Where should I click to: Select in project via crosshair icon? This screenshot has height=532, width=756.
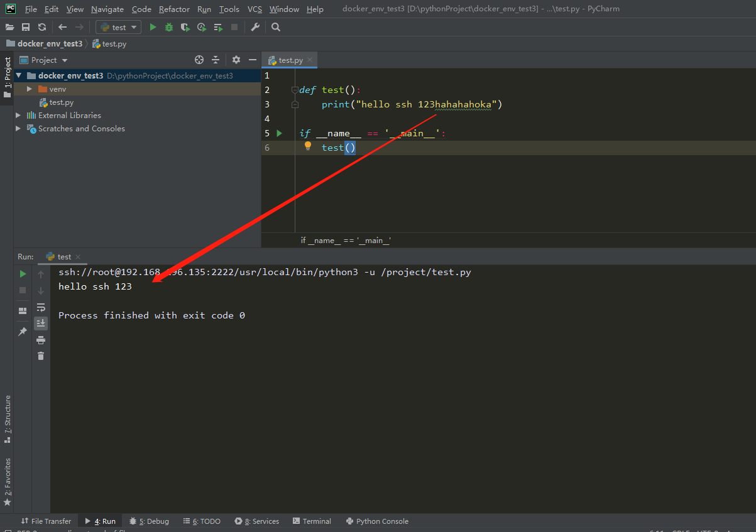tap(199, 59)
